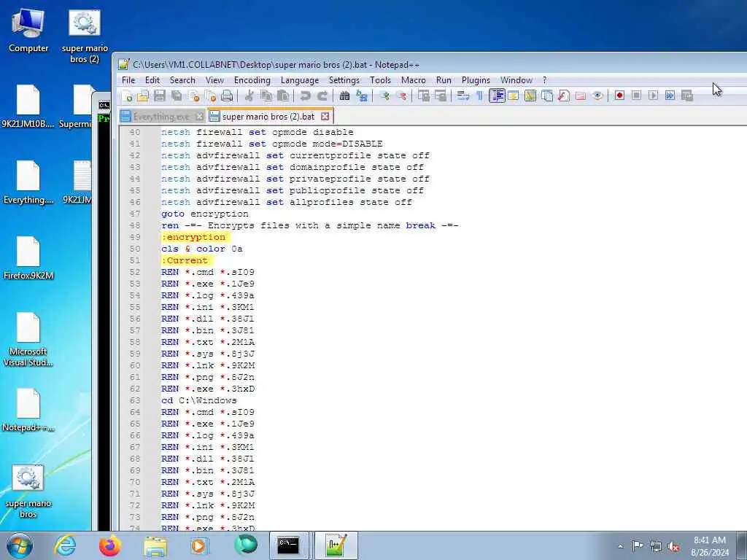Viewport: 747px width, 560px height.
Task: Click line 49 ':encryption' label in editor
Action: 193,237
